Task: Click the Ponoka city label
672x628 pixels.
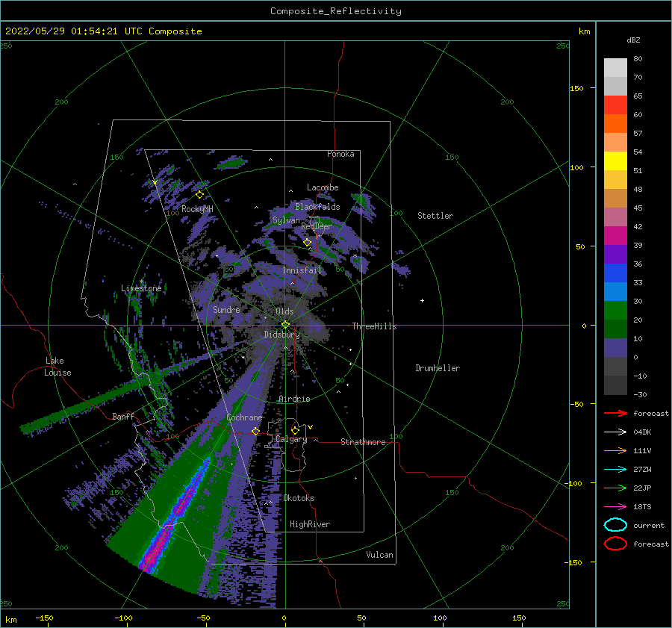Action: pyautogui.click(x=340, y=154)
